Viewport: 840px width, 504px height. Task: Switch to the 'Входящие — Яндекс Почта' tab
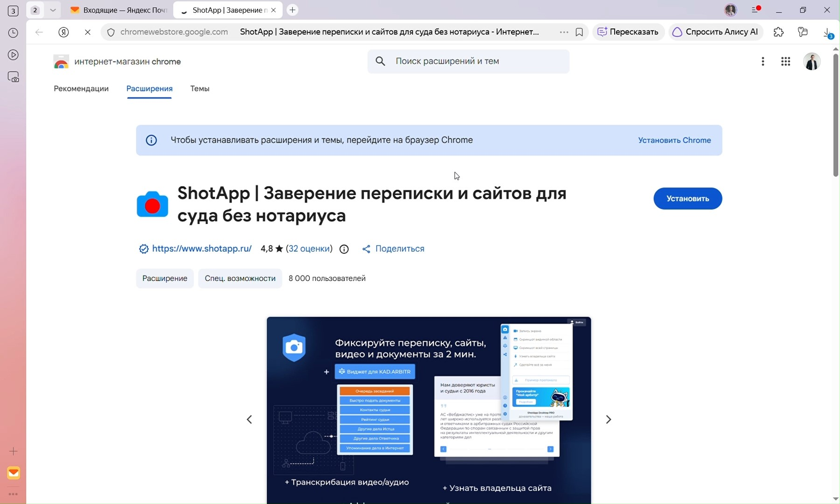(x=119, y=10)
